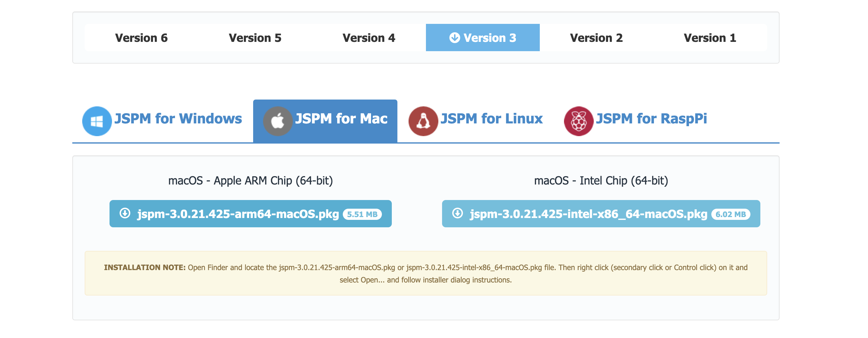Screen dimensions: 868x338
Task: Click the 5.51 MB size badge
Action: pyautogui.click(x=362, y=215)
